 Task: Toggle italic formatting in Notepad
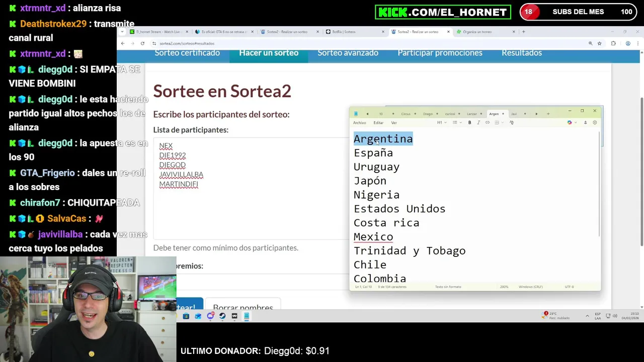(478, 123)
